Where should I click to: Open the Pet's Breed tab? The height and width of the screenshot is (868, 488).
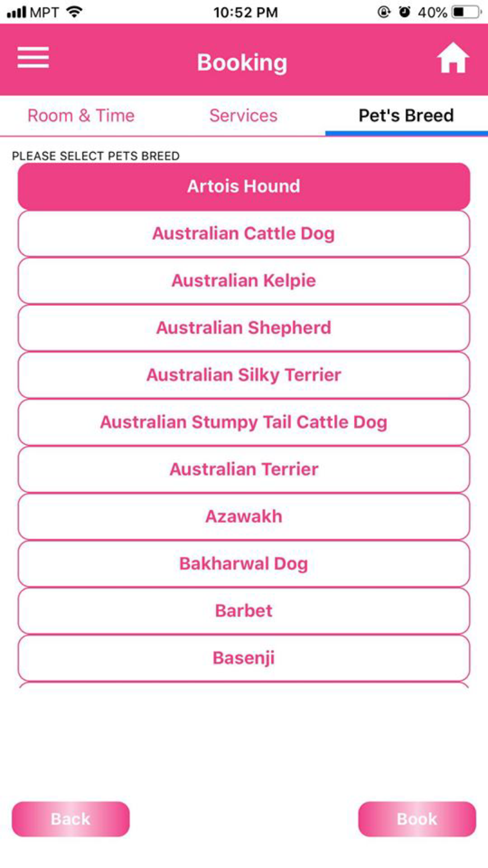[407, 116]
